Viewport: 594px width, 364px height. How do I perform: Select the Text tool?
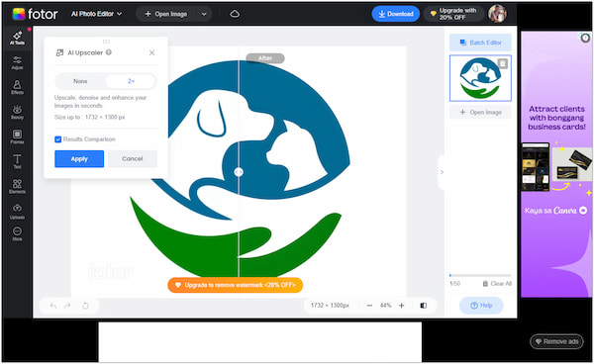[17, 161]
